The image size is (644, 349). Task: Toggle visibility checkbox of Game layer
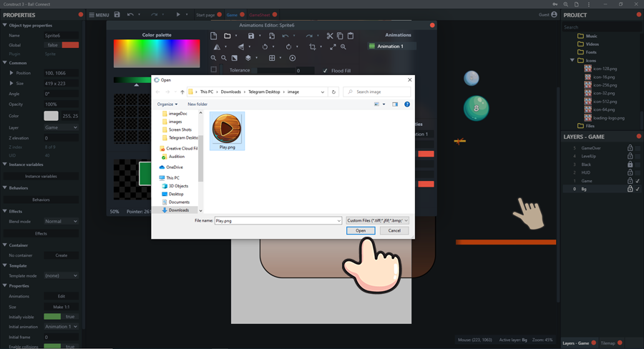tap(638, 181)
